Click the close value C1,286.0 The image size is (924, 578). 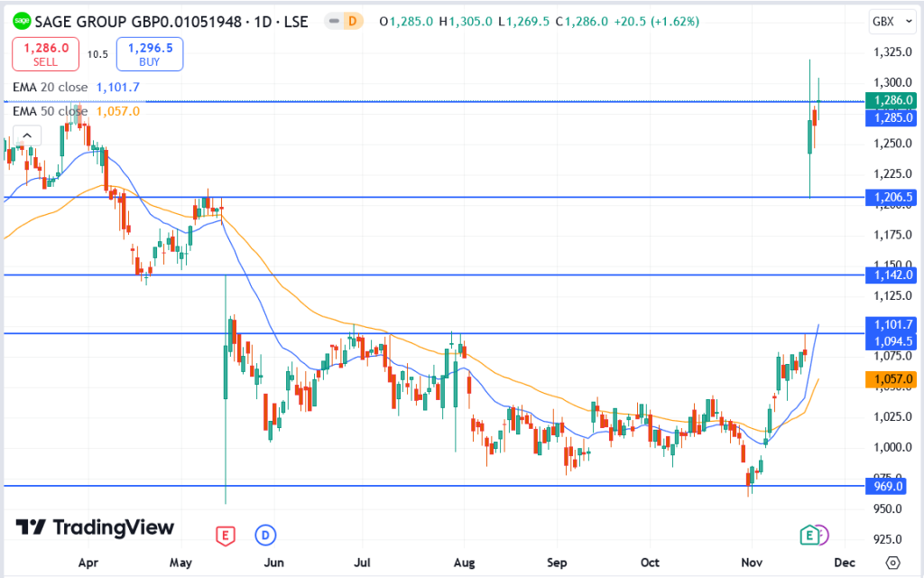coord(582,22)
